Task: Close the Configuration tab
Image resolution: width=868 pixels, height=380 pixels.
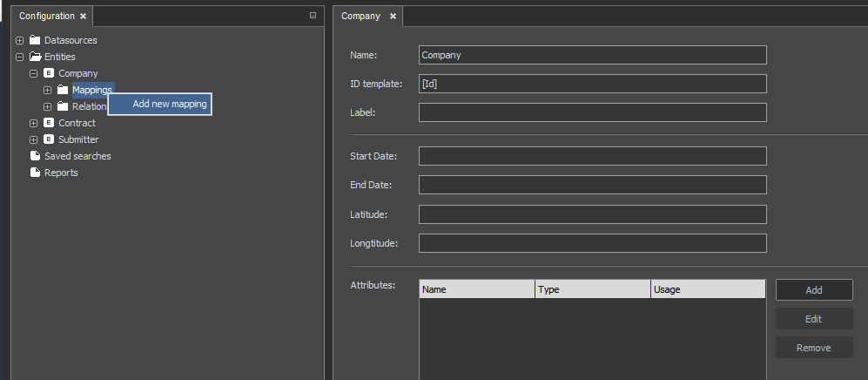Action: pyautogui.click(x=83, y=16)
